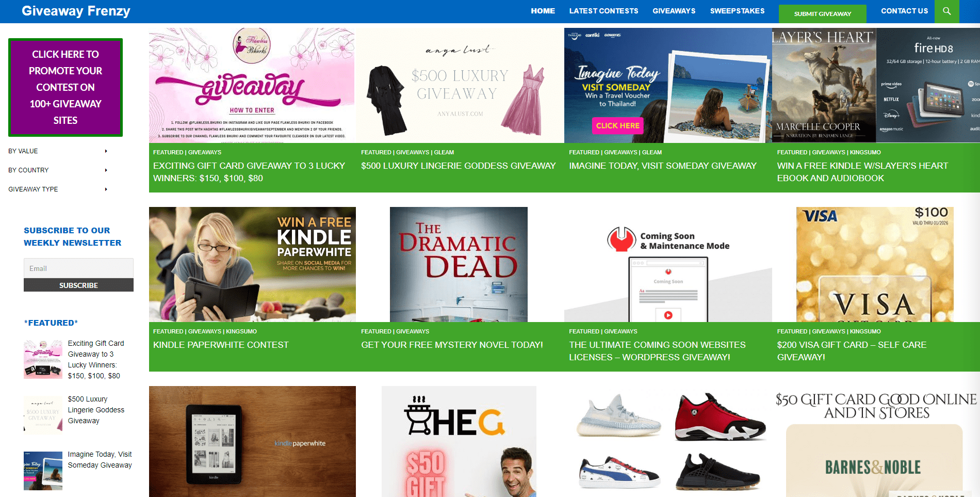980x497 pixels.
Task: Open the $200 Visa Gift Card giveaway link
Action: point(852,351)
